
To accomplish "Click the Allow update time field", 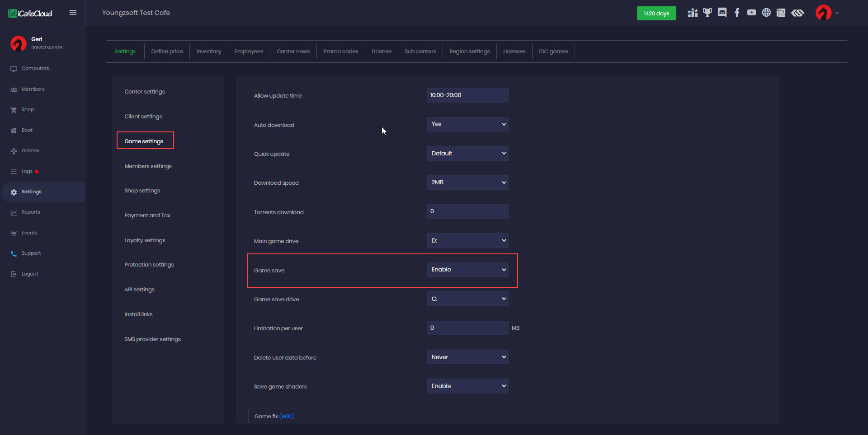I will (467, 95).
